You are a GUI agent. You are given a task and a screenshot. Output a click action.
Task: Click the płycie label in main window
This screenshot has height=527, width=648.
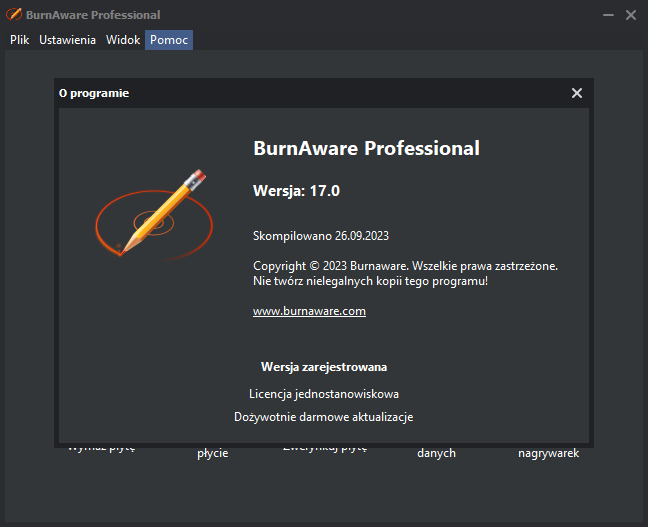click(x=212, y=453)
